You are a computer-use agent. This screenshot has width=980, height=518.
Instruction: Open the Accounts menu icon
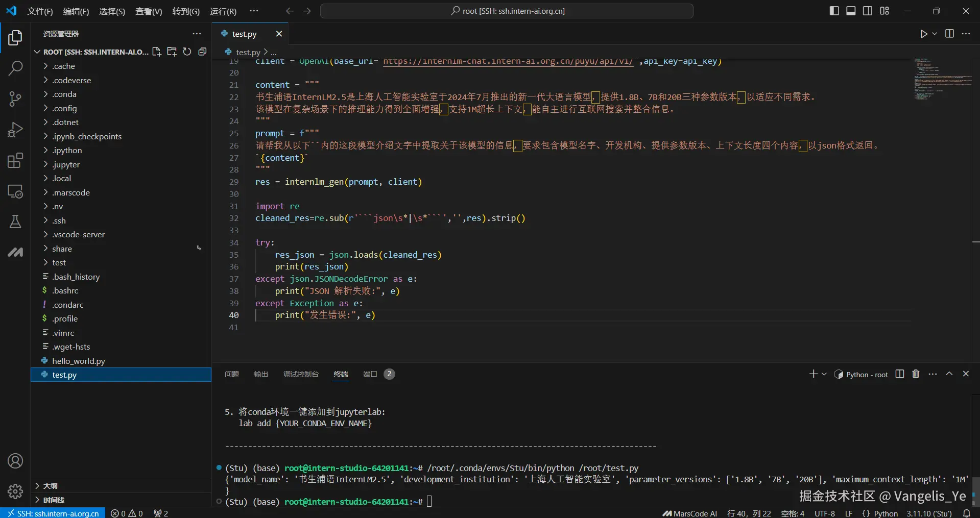pyautogui.click(x=15, y=461)
